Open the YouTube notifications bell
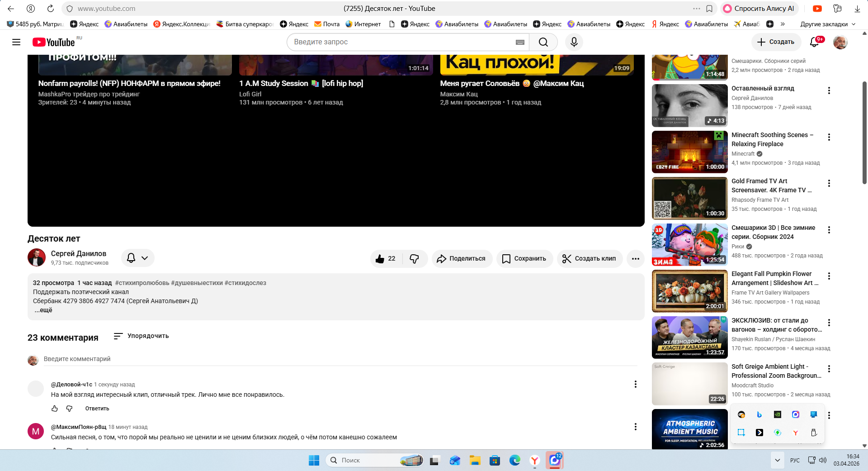Image resolution: width=868 pixels, height=471 pixels. point(814,42)
